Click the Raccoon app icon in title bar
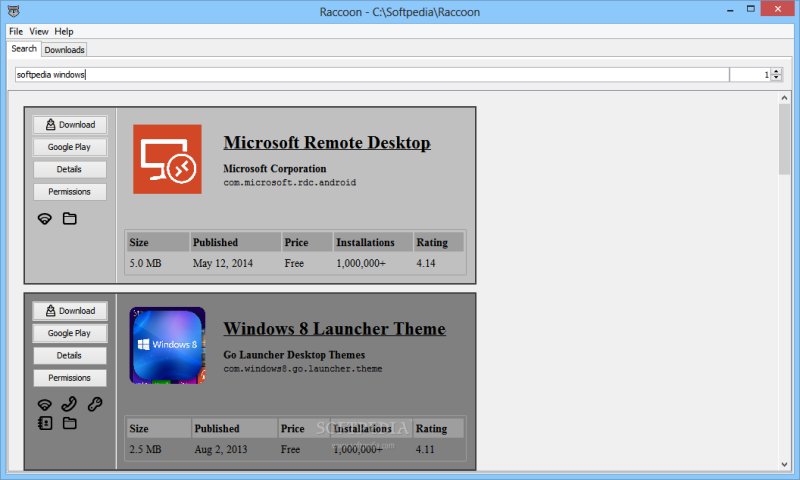The height and width of the screenshot is (480, 800). point(14,11)
